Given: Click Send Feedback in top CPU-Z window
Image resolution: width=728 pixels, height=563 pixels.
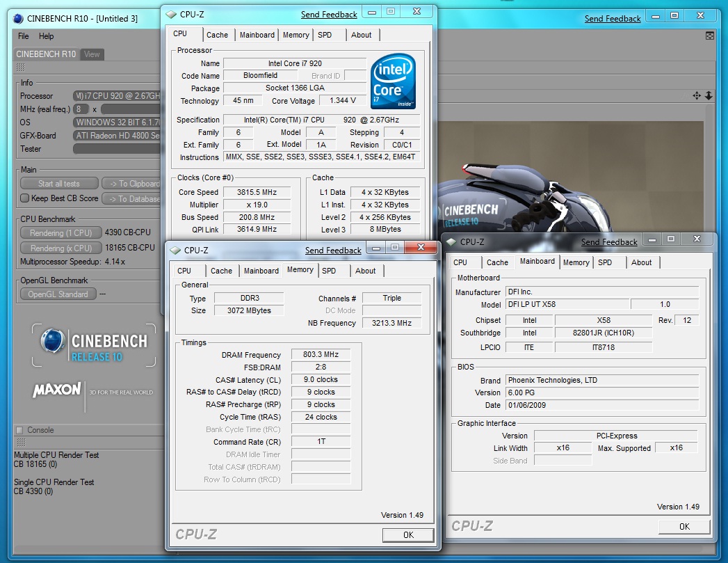Looking at the screenshot, I should 329,15.
